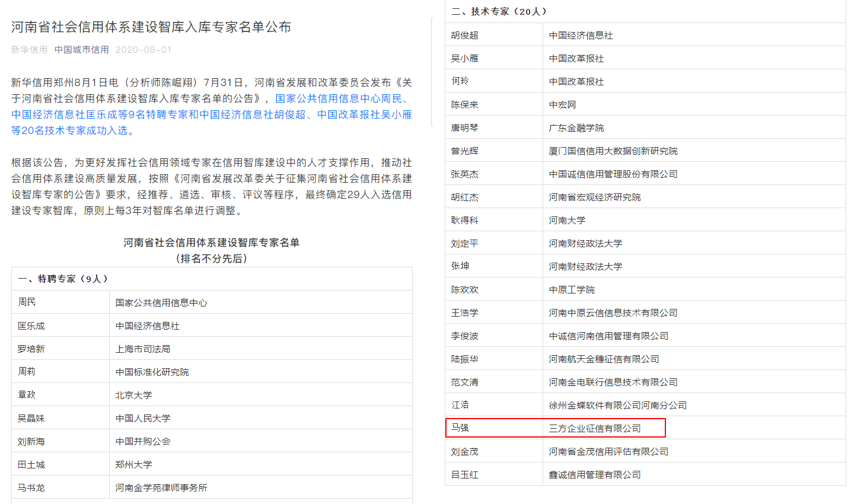
Task: Select the 吕玉红 name in the last row
Action: pos(464,475)
